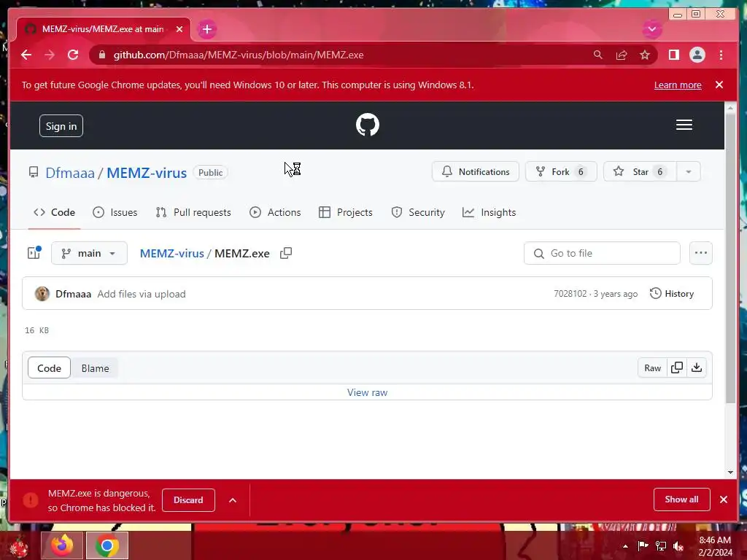The image size is (747, 560).
Task: Show hidden system tray icons
Action: [x=625, y=546]
